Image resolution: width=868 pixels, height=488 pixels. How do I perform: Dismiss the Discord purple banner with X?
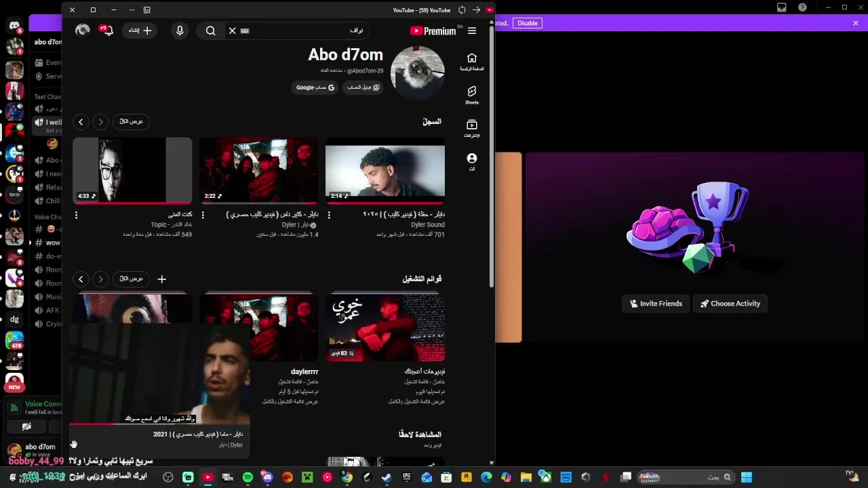856,23
